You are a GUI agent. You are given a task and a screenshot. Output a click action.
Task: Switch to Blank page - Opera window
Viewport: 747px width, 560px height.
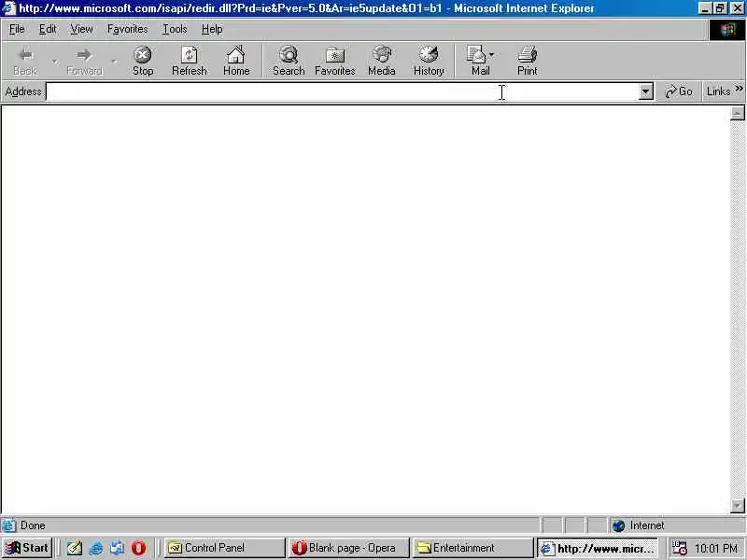(x=348, y=548)
